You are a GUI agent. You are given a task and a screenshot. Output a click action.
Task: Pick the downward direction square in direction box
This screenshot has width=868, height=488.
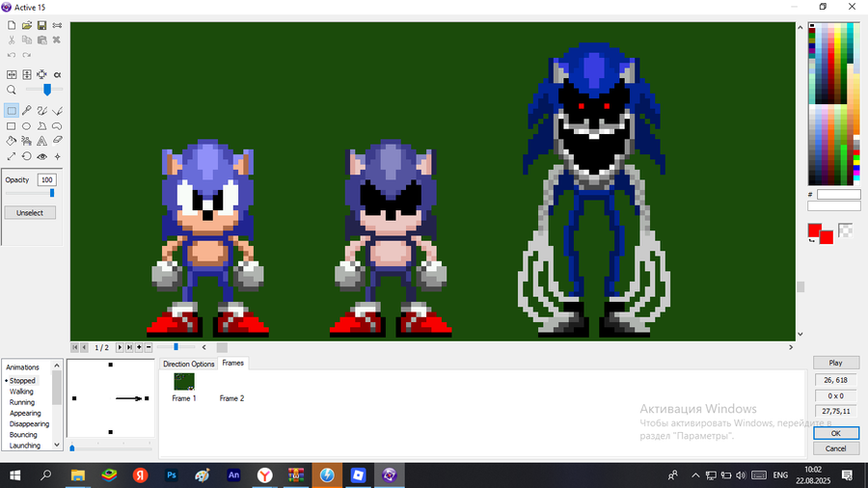pyautogui.click(x=111, y=432)
